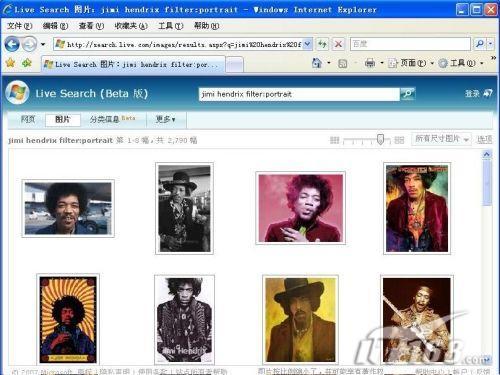Open the 编辑 (Edit) menu
Screen dimensions: 500x375
pyautogui.click(x=55, y=26)
